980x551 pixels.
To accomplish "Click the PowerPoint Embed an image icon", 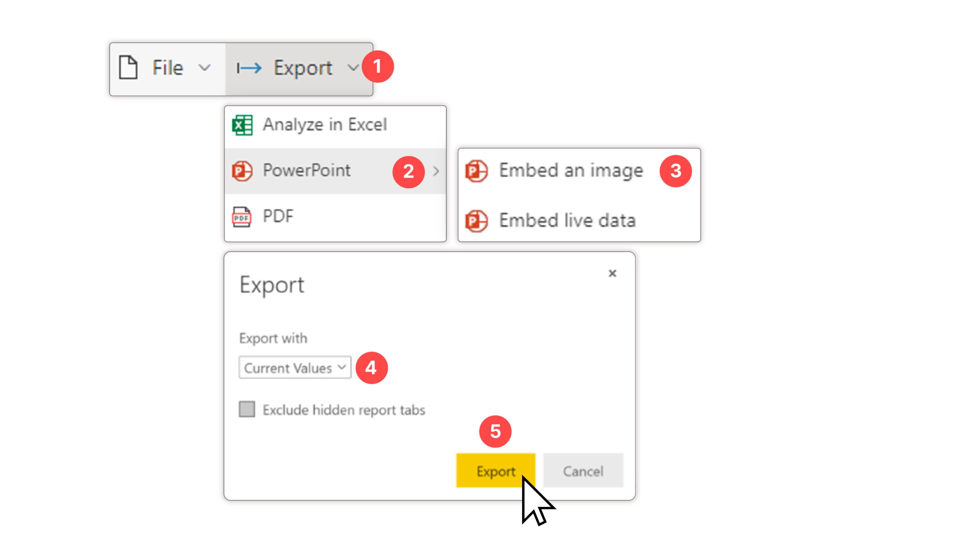I will [475, 170].
